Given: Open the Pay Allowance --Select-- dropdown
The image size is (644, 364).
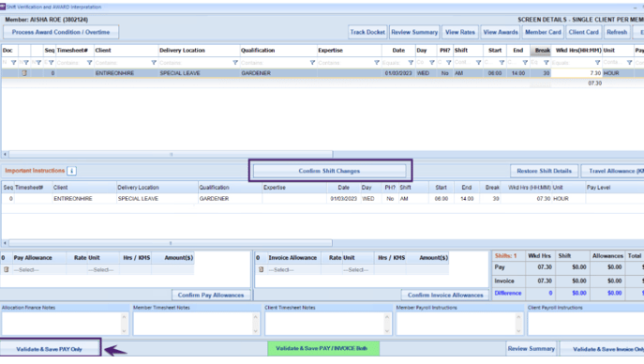Looking at the screenshot, I should tap(39, 270).
